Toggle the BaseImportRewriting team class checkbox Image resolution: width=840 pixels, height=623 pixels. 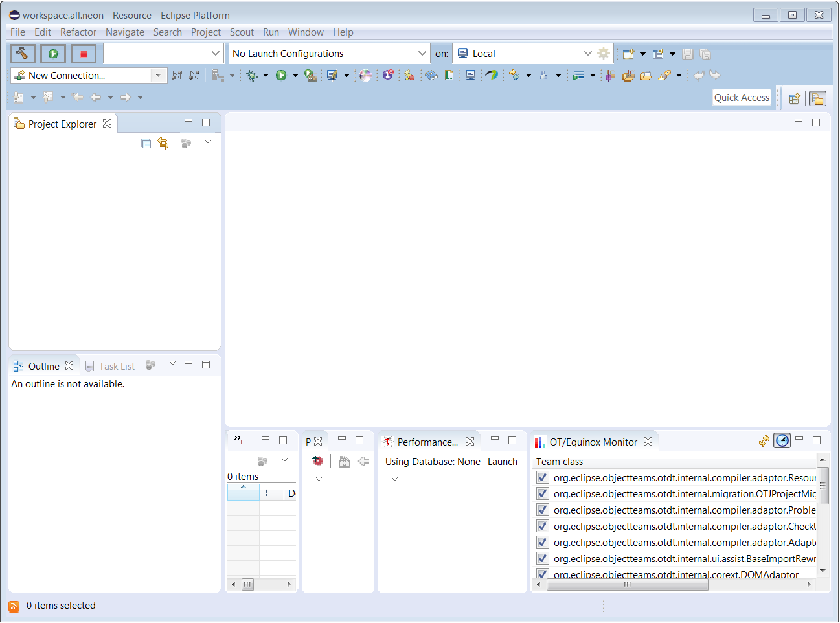coord(543,559)
